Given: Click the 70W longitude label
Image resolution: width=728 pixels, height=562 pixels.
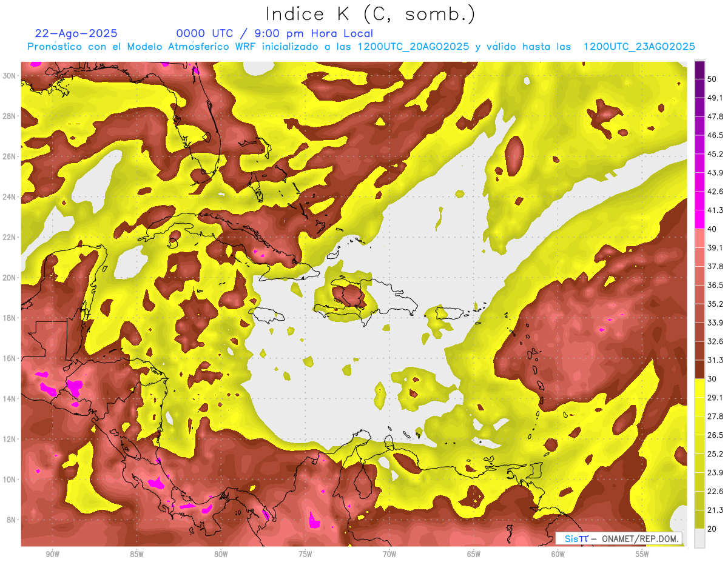Looking at the screenshot, I should coord(389,554).
